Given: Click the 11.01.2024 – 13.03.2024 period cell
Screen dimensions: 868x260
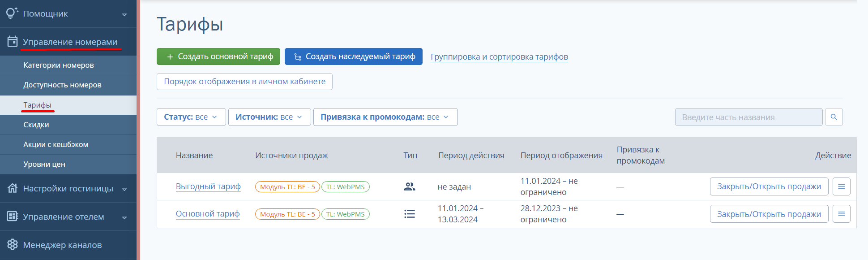Looking at the screenshot, I should tap(461, 214).
